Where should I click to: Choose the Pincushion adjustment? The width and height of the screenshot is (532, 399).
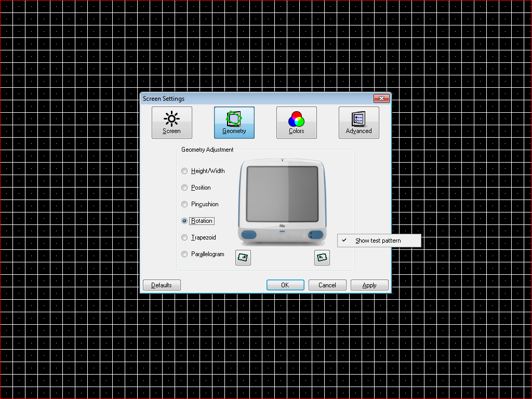[200, 204]
